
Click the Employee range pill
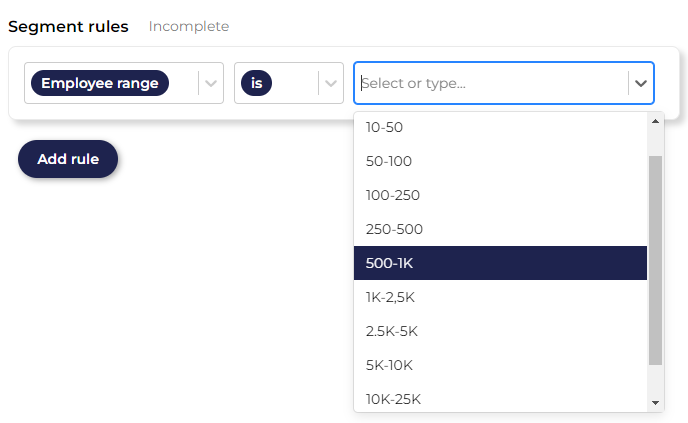[100, 84]
